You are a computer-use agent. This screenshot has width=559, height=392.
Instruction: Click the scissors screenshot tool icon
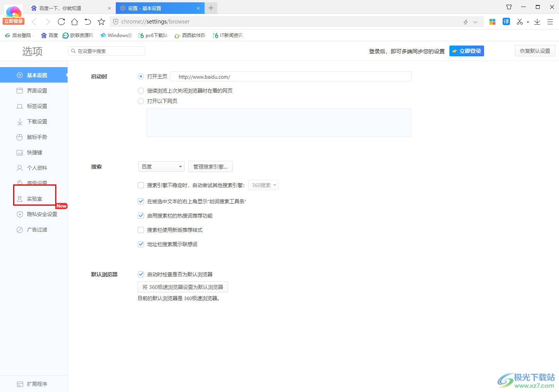click(520, 22)
